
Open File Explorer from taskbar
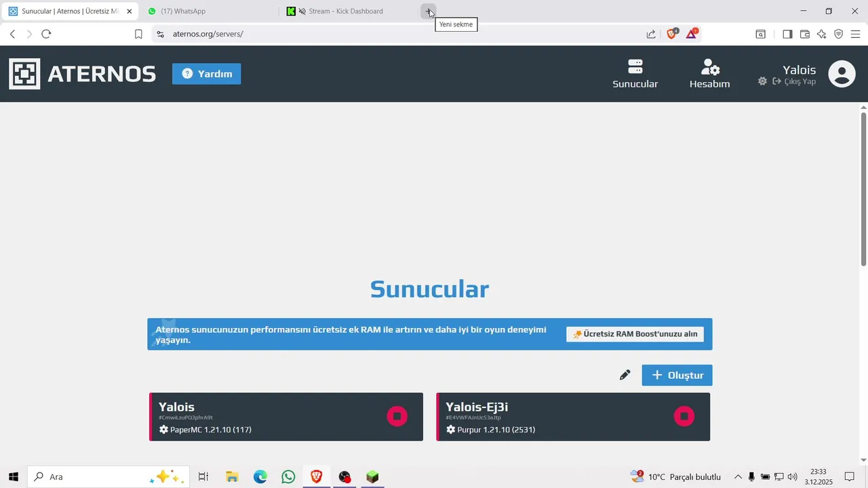coord(232,476)
